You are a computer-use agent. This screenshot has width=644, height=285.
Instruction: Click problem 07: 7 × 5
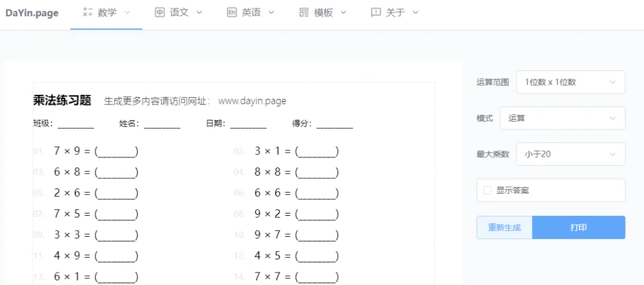(x=96, y=214)
